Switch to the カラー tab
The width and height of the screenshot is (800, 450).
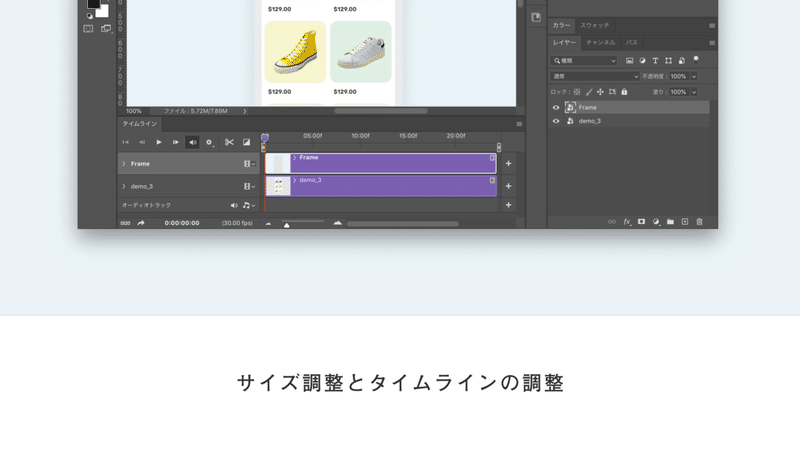point(561,26)
